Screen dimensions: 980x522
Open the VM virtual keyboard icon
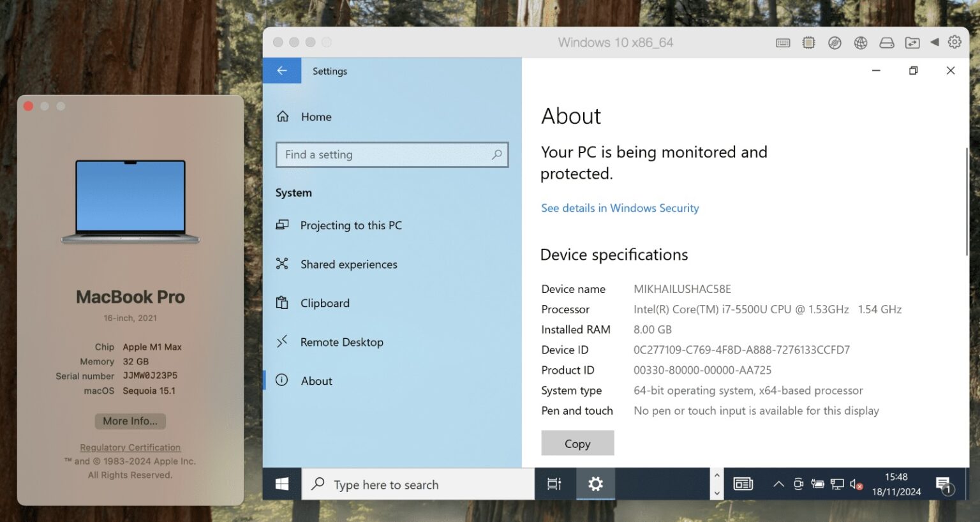coord(783,42)
